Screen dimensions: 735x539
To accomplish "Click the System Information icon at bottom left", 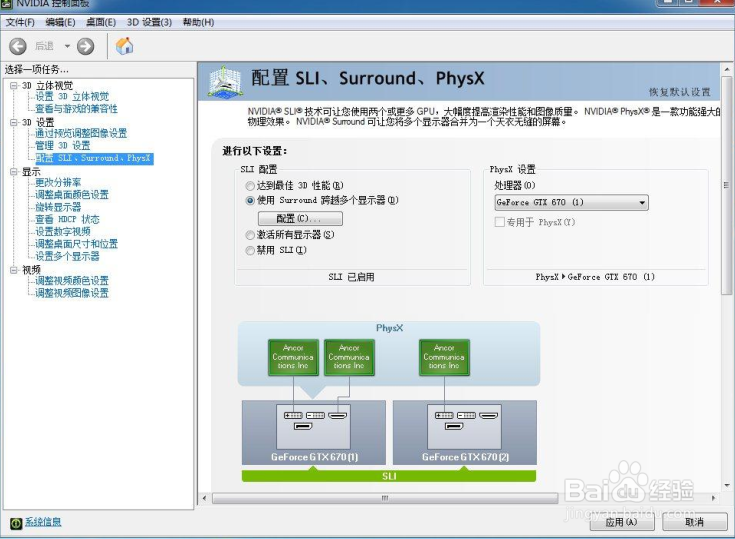I will click(x=16, y=523).
